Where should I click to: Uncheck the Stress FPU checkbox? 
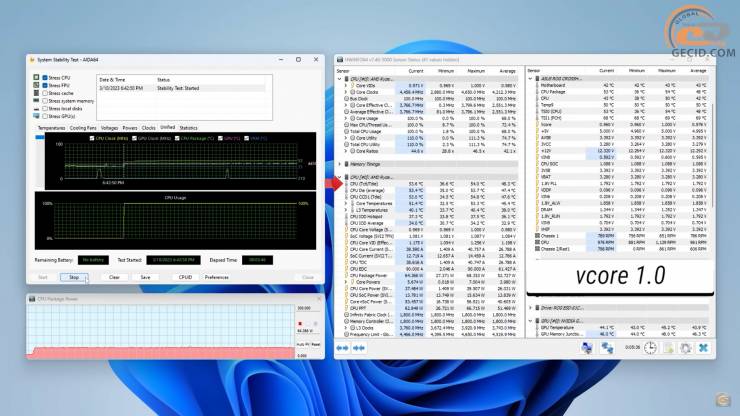coord(45,85)
